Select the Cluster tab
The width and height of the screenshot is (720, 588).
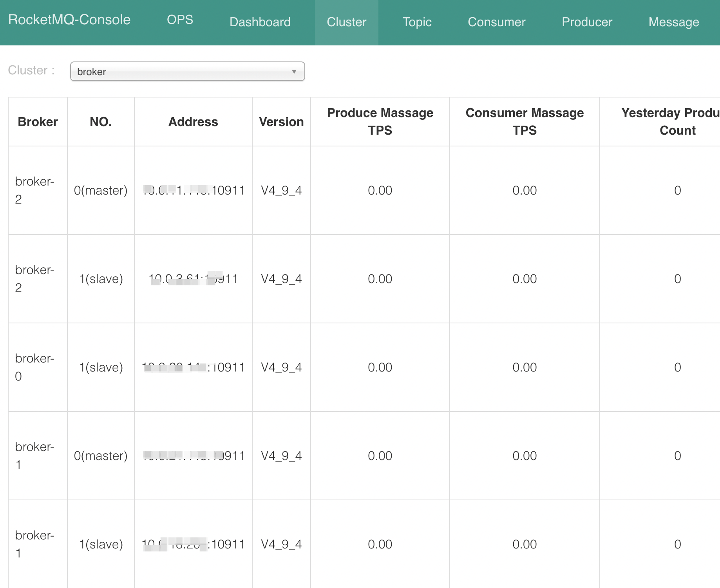[347, 22]
